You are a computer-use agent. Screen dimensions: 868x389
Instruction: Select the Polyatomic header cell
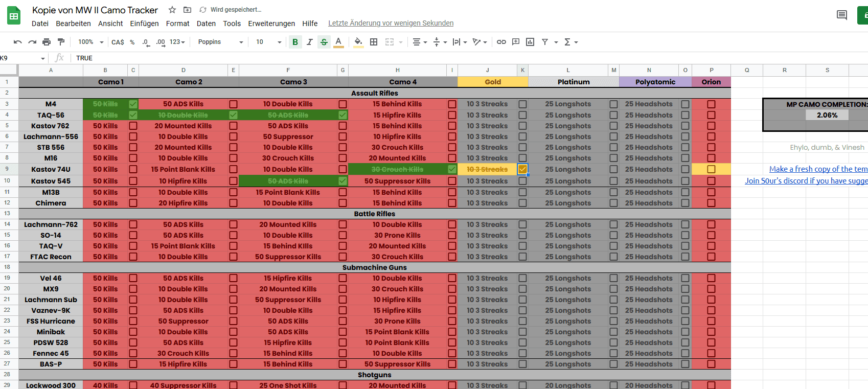click(x=655, y=82)
